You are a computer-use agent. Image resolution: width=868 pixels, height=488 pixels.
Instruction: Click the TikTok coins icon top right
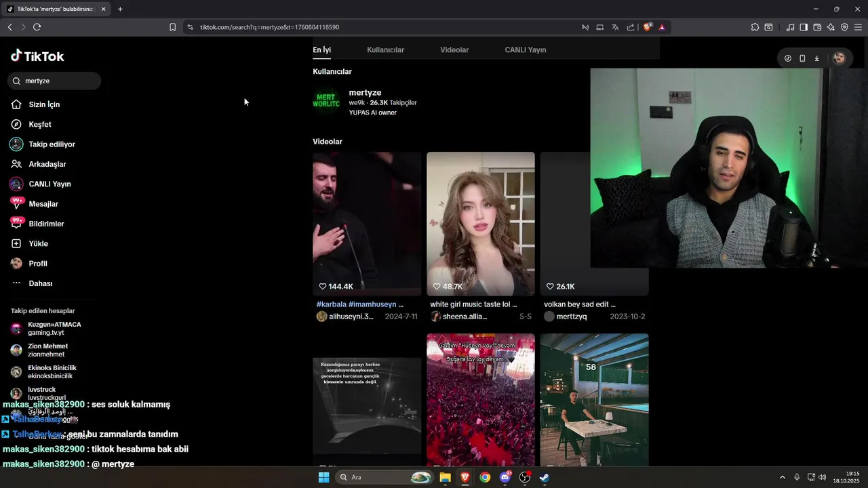click(788, 58)
